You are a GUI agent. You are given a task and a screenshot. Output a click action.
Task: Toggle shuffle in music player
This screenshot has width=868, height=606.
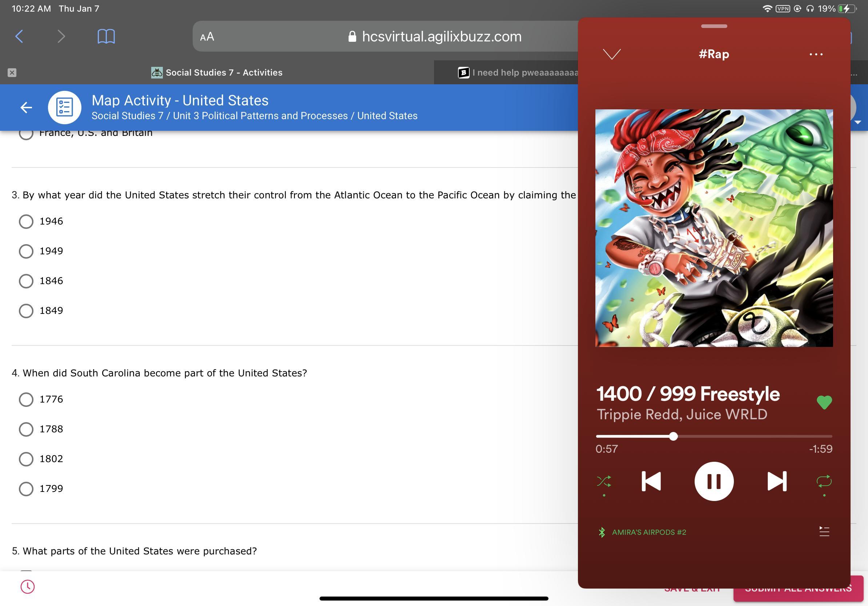[604, 481]
